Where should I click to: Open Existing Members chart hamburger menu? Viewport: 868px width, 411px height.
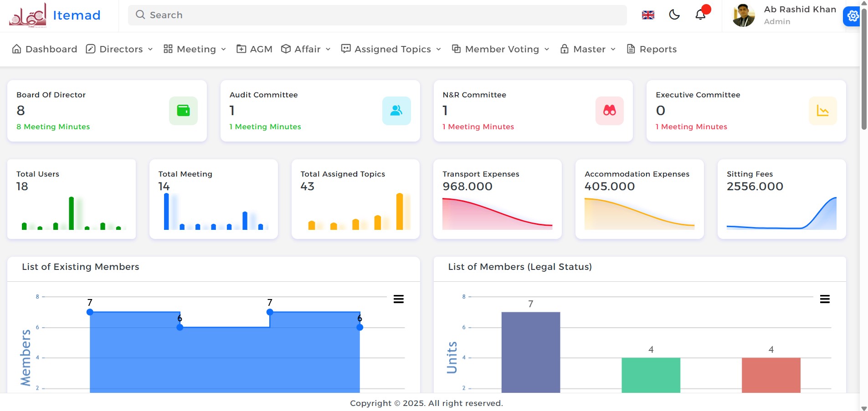coord(399,299)
